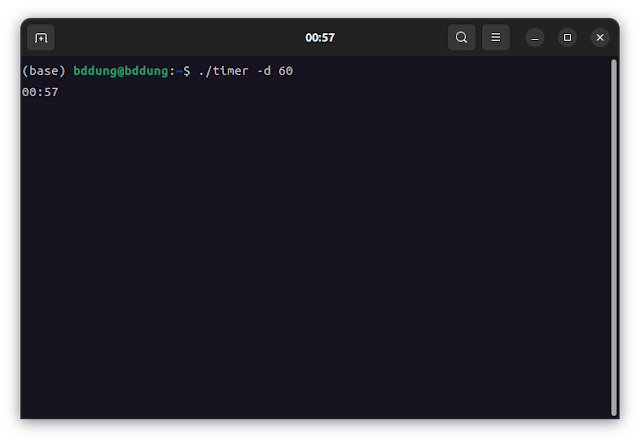
Task: Click the ./timer -d 60 command text
Action: pyautogui.click(x=246, y=71)
